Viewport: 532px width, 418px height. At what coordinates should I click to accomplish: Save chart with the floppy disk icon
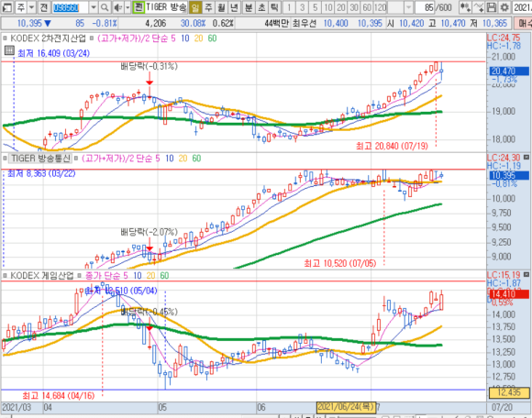[491, 7]
